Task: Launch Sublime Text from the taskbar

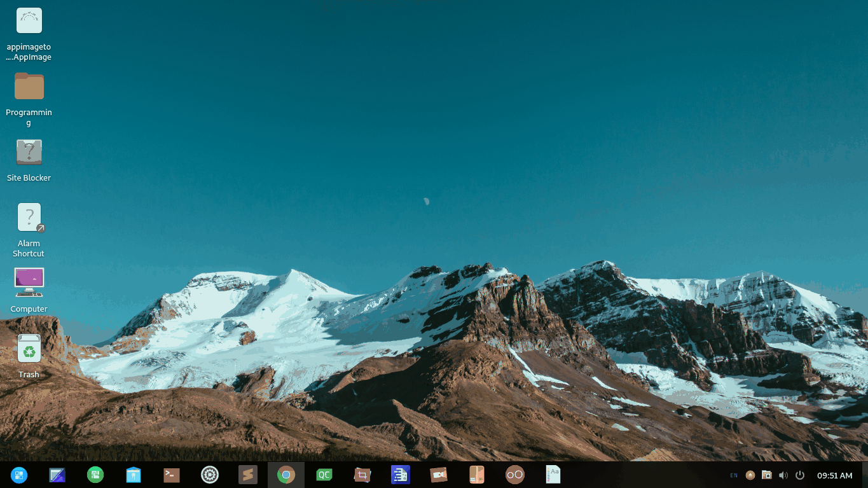Action: 248,475
